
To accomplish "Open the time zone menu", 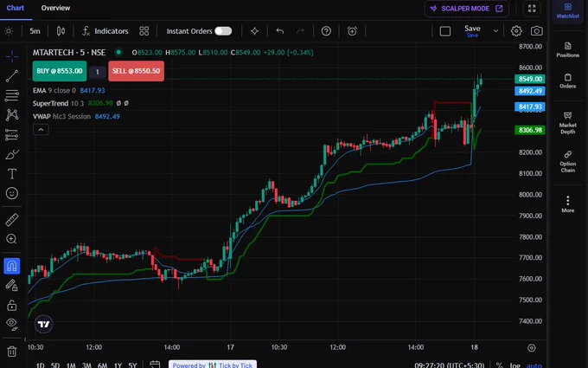I will point(451,365).
